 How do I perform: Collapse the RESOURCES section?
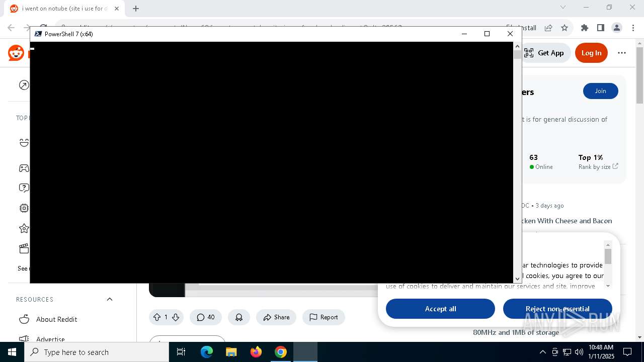point(110,299)
